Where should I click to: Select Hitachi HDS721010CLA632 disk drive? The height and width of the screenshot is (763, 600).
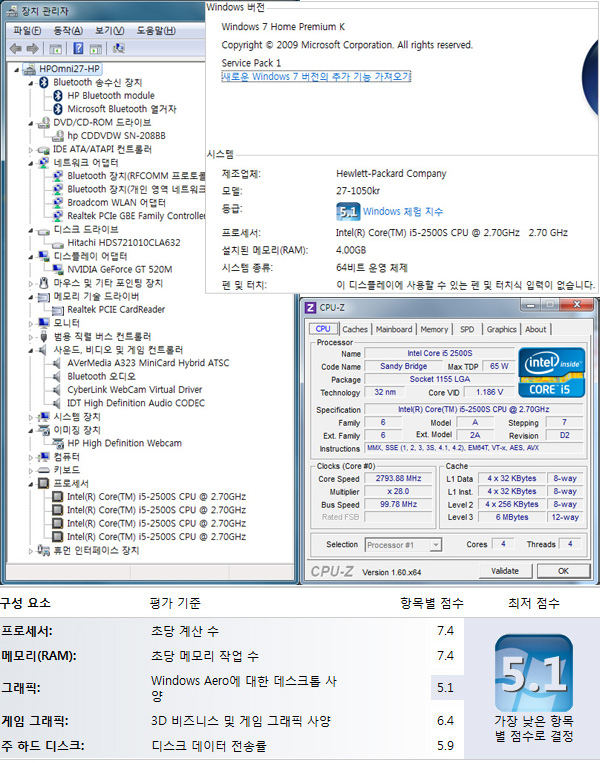pos(124,242)
